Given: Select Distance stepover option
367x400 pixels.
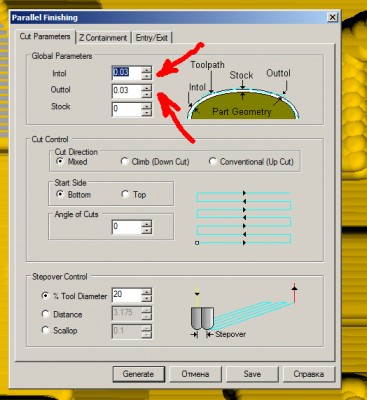Looking at the screenshot, I should 62,314.
